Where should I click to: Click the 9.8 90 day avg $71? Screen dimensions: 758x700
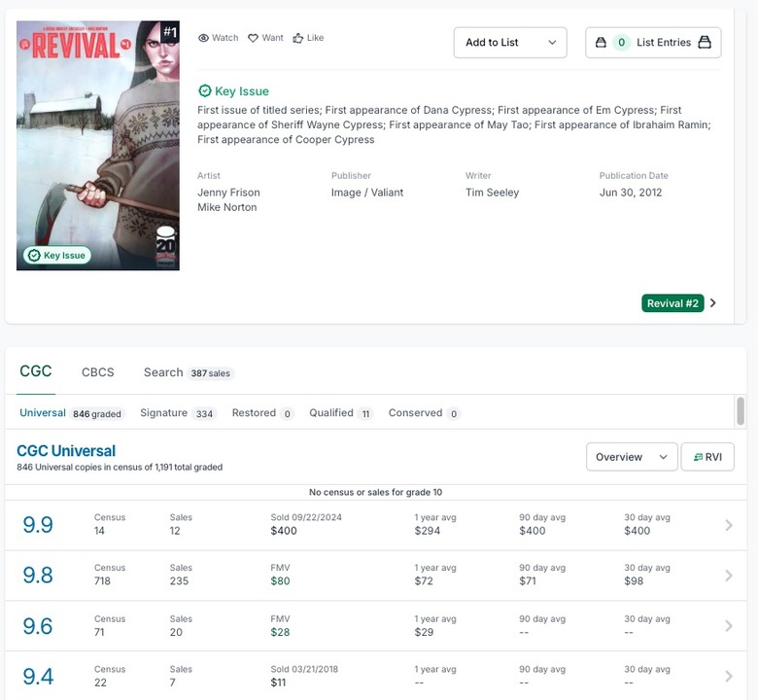pyautogui.click(x=528, y=581)
